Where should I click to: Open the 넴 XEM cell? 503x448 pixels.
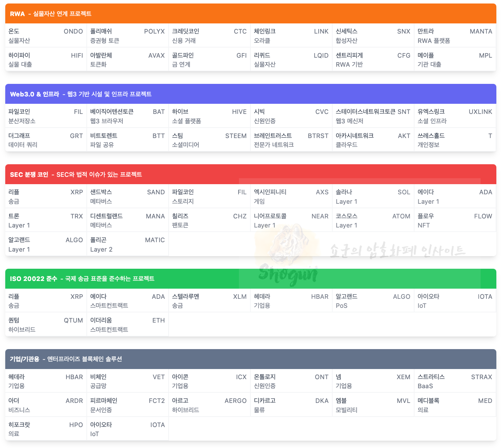coord(373,381)
